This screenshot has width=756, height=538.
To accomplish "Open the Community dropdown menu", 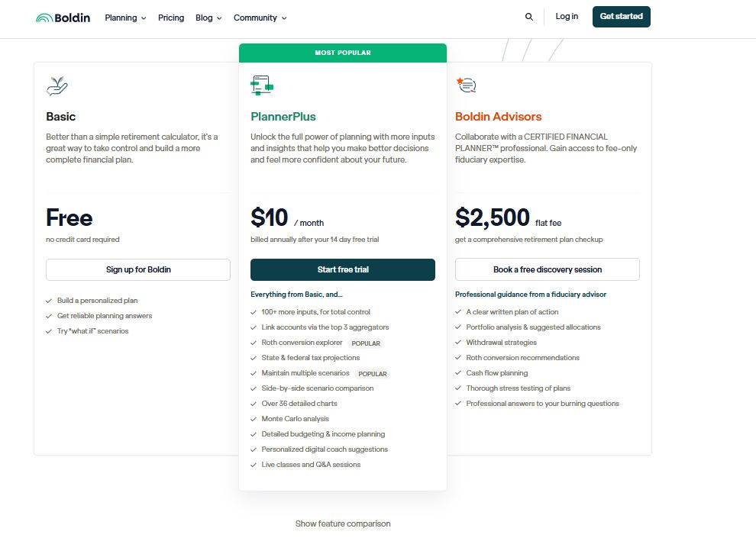I will (x=260, y=18).
